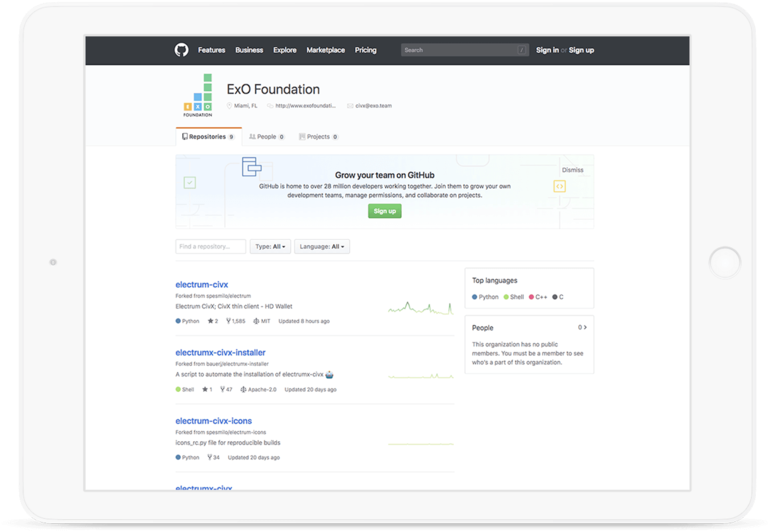This screenshot has height=531, width=768.
Task: Click the MIT license label
Action: pos(262,321)
